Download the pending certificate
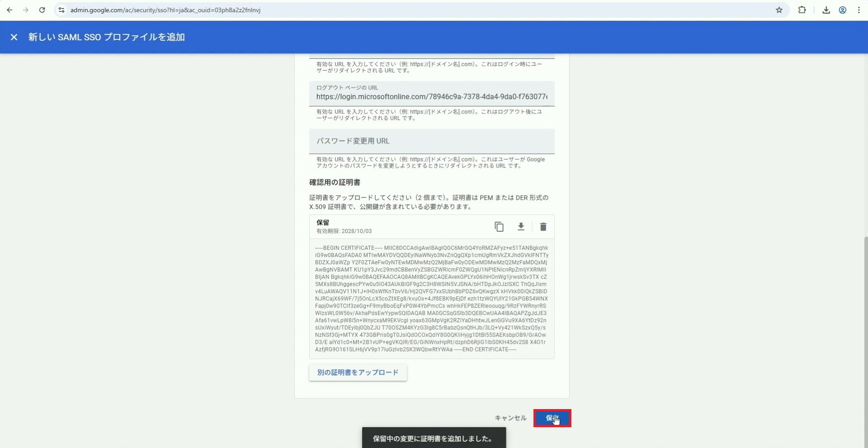The image size is (868, 448). pyautogui.click(x=521, y=227)
